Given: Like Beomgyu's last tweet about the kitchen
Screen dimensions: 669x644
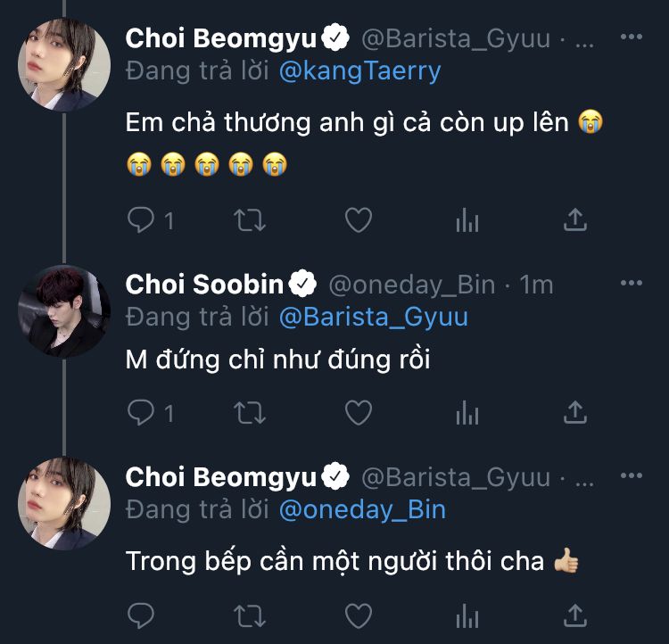Looking at the screenshot, I should [x=358, y=615].
